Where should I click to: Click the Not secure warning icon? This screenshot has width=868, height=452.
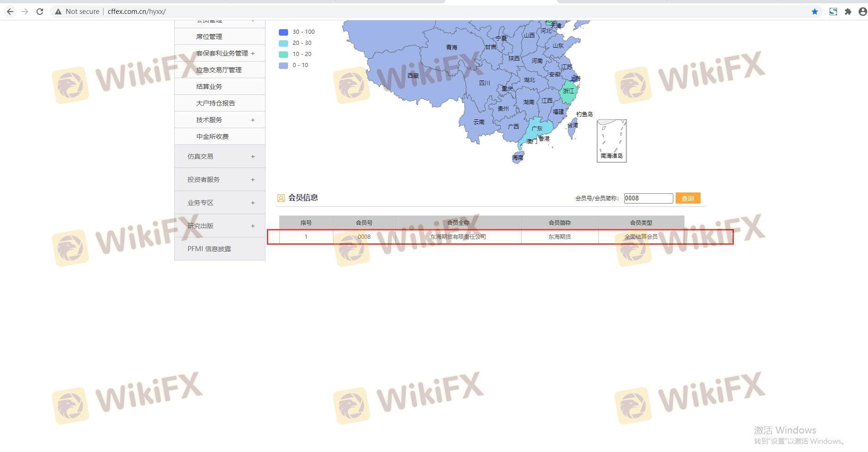click(x=58, y=12)
